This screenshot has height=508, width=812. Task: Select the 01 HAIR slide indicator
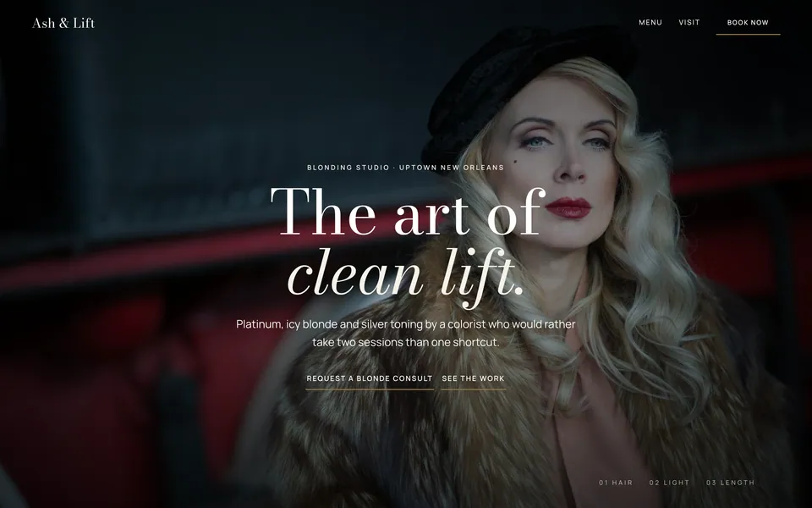(616, 483)
